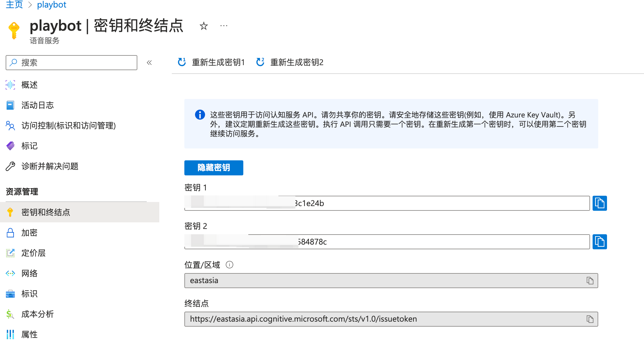The width and height of the screenshot is (644, 347).
Task: Open the 标记 tags page
Action: coord(29,146)
